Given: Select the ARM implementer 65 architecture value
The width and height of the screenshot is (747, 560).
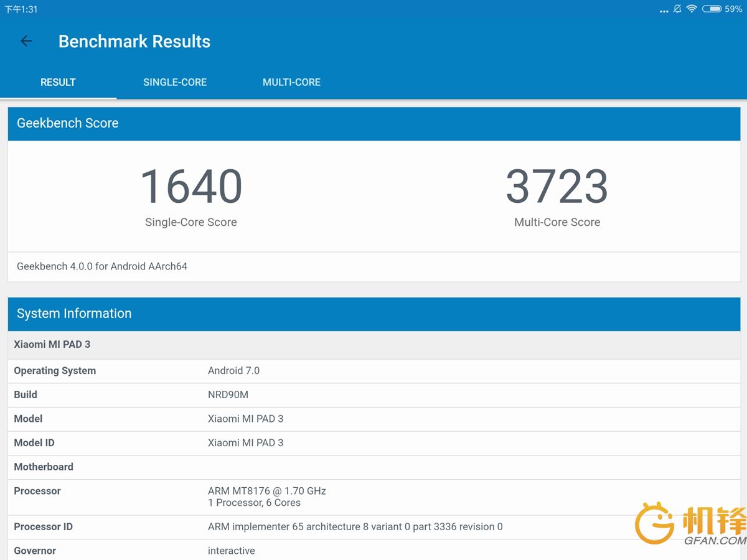Looking at the screenshot, I should tap(355, 526).
